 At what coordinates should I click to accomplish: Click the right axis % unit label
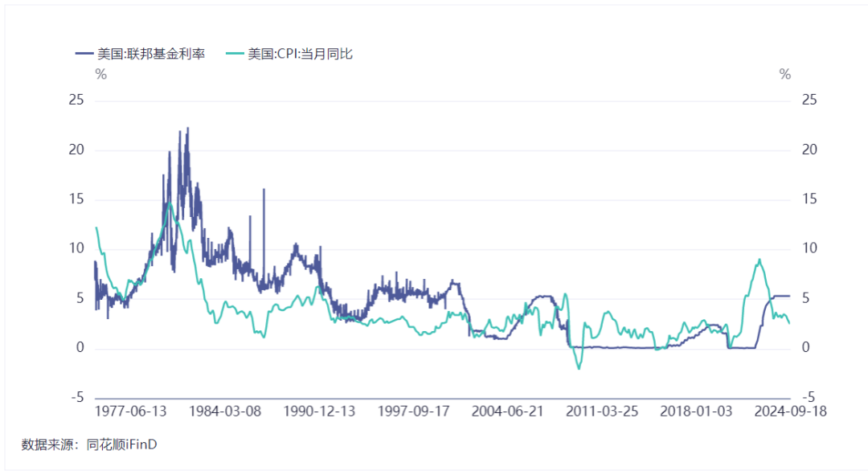tap(785, 74)
